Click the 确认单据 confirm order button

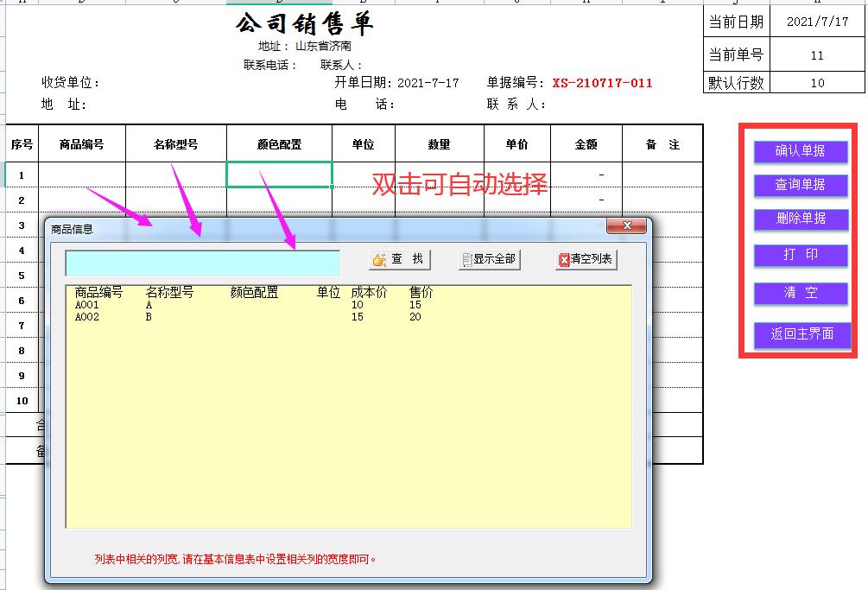(801, 151)
